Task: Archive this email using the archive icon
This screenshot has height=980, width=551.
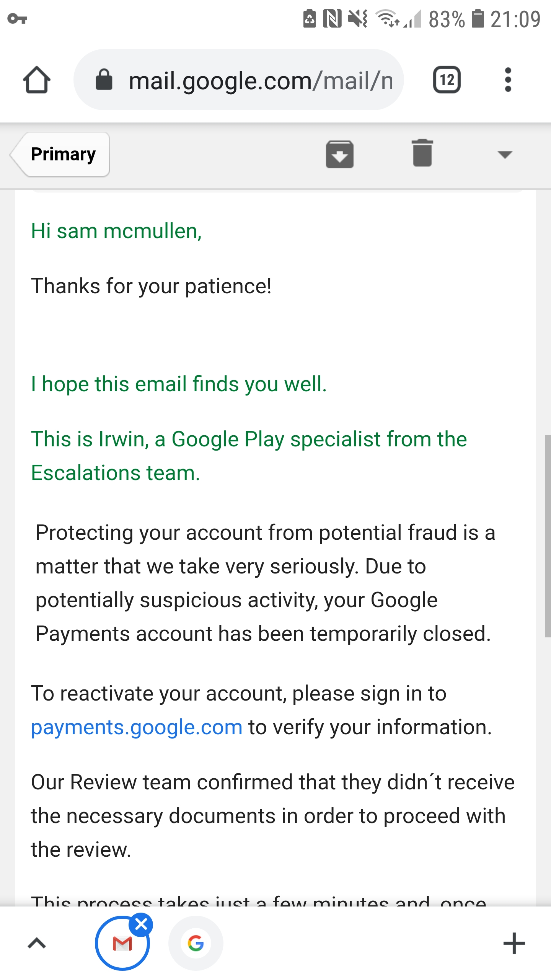Action: click(x=340, y=154)
